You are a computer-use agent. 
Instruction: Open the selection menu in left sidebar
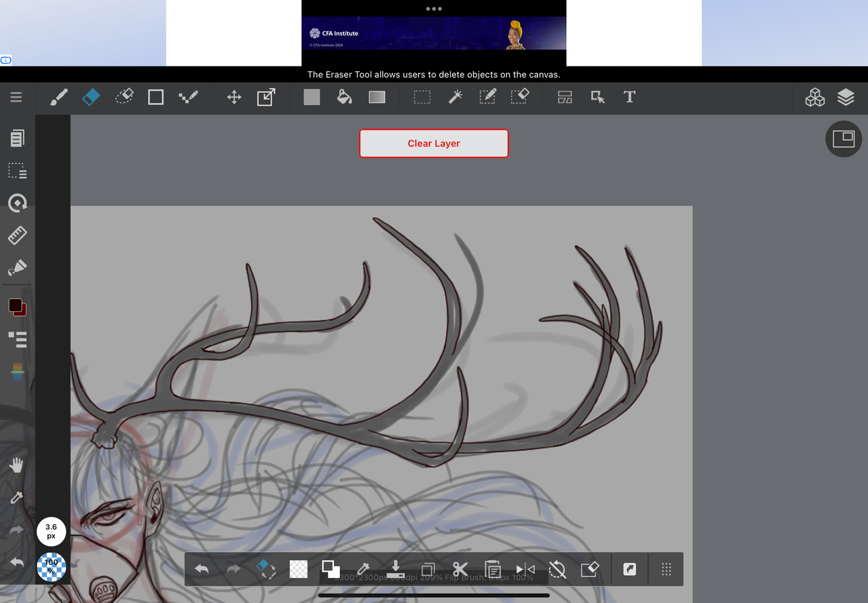pos(17,171)
